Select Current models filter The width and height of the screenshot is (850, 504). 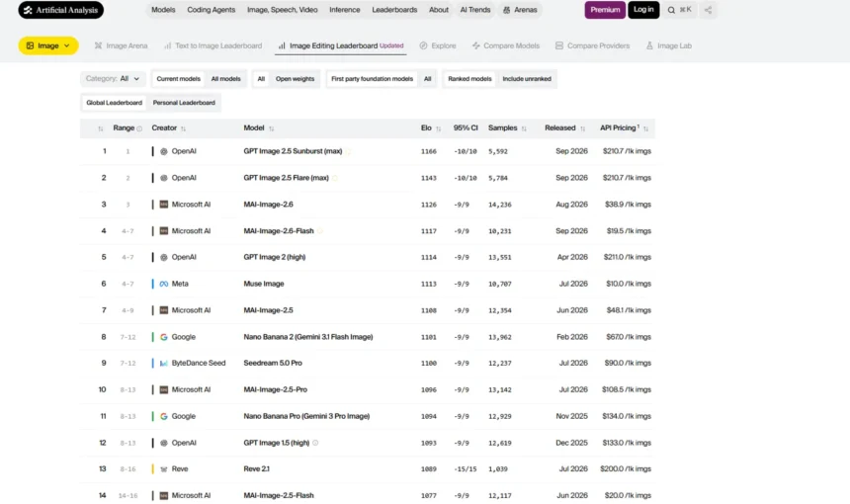click(x=178, y=79)
